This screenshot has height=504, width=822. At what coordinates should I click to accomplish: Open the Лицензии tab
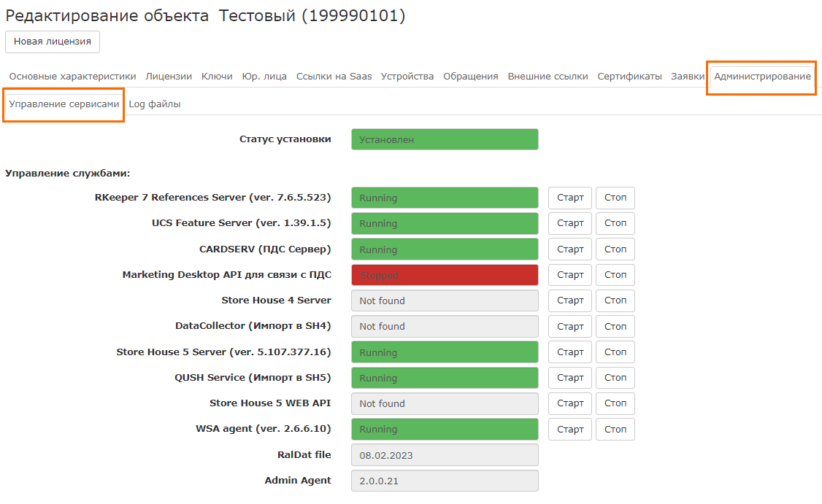click(x=169, y=77)
